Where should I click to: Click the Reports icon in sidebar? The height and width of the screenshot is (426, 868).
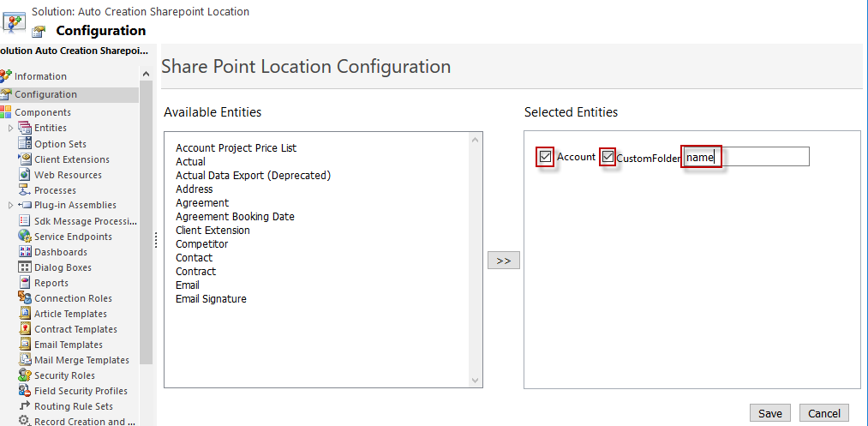[x=25, y=283]
